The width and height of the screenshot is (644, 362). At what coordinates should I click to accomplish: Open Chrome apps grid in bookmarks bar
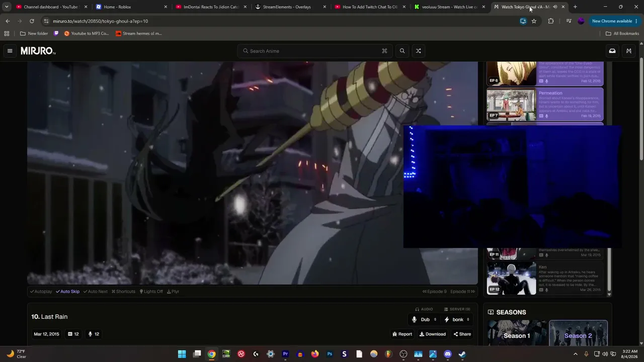coord(7,34)
